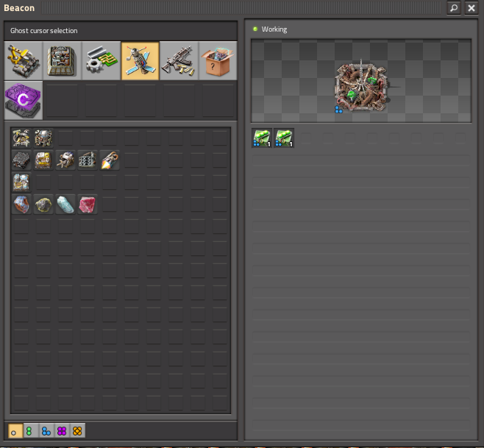Pick the first item in the top row
This screenshot has height=448, width=484.
pos(21,138)
